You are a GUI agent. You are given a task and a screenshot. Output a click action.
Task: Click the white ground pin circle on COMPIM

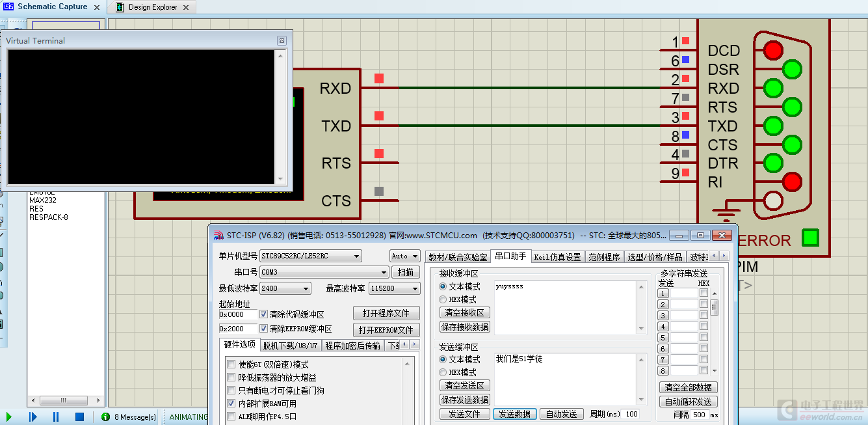pyautogui.click(x=773, y=200)
